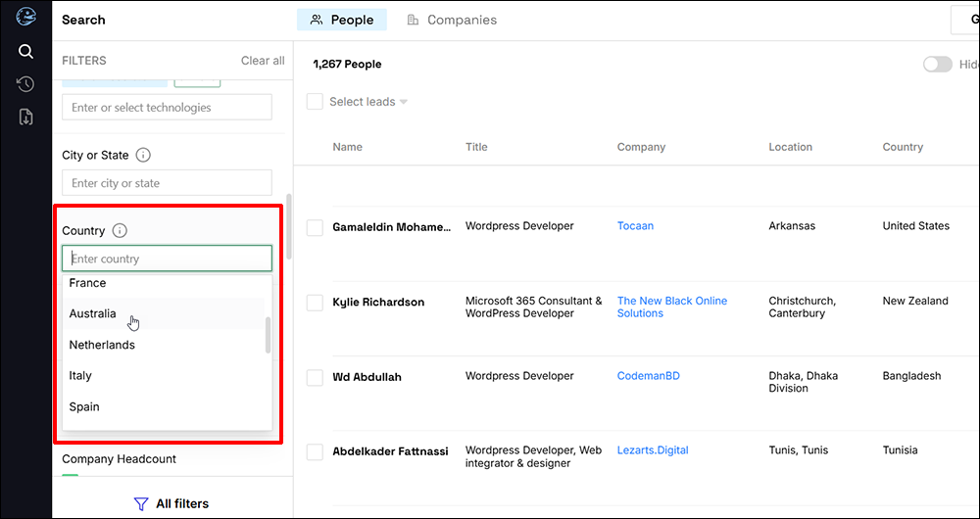Open the history clock icon in sidebar
Viewport: 980px width, 519px height.
click(x=25, y=84)
